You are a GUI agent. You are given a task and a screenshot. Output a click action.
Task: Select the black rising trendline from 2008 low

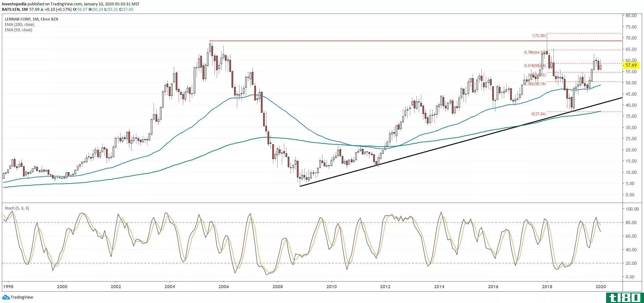click(x=461, y=142)
